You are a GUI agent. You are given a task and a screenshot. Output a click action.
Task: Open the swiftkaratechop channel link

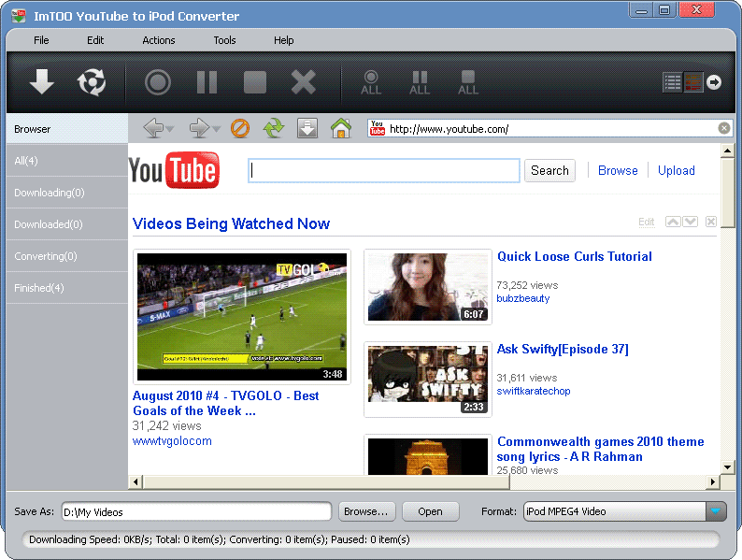point(534,391)
